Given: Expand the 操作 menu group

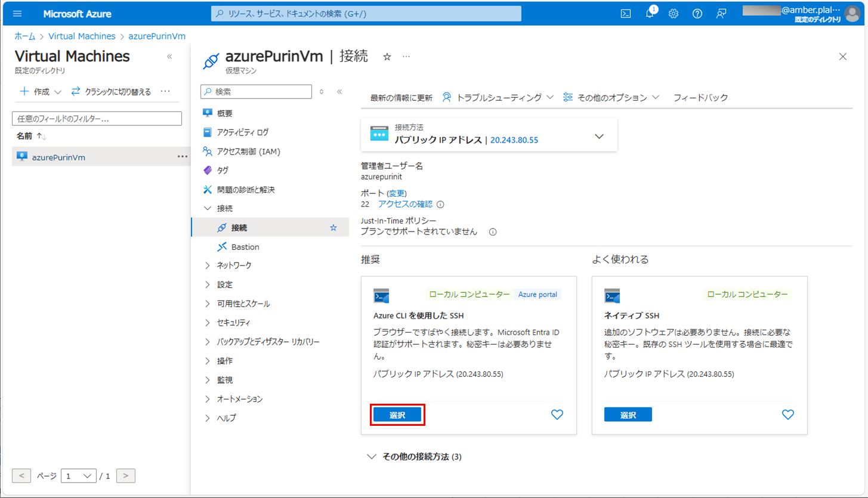Looking at the screenshot, I should [208, 361].
